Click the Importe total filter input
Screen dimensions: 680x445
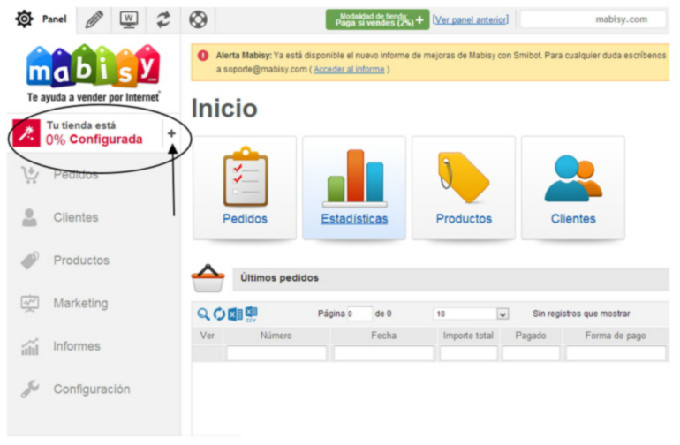468,353
